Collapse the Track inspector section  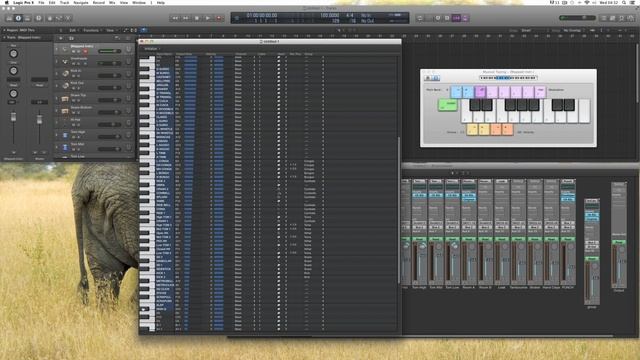(x=4, y=38)
